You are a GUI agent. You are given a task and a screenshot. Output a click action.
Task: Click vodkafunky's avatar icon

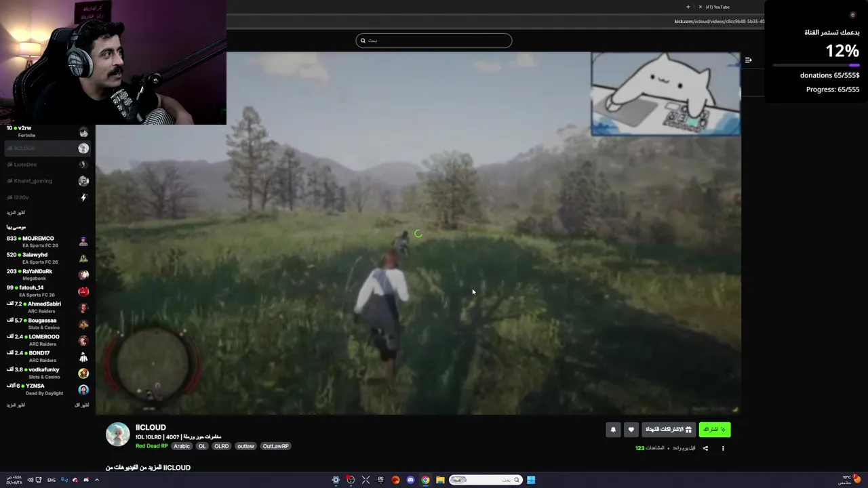83,373
